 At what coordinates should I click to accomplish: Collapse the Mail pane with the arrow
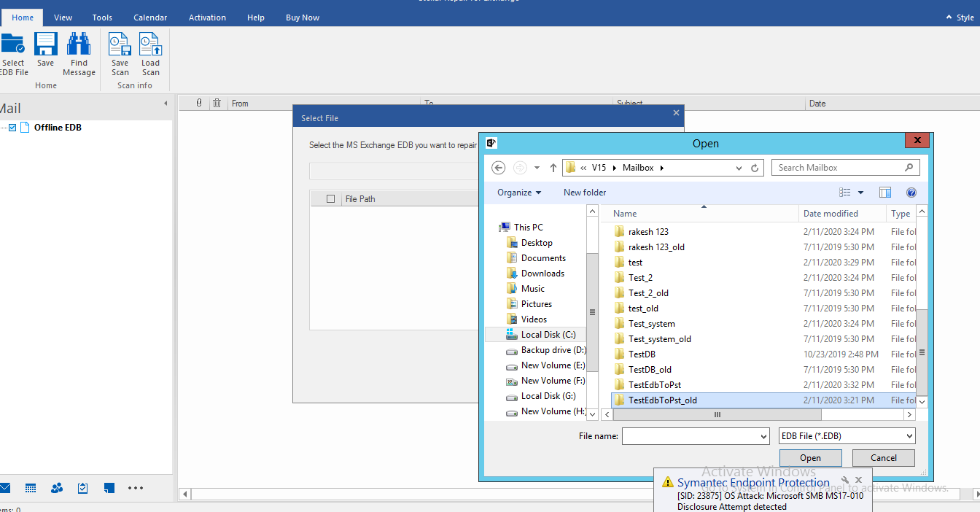click(166, 104)
